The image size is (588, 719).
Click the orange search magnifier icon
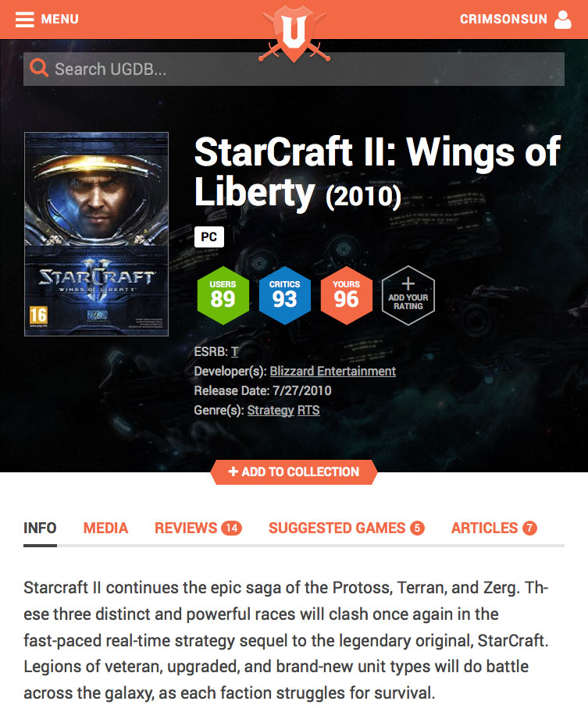coord(39,68)
